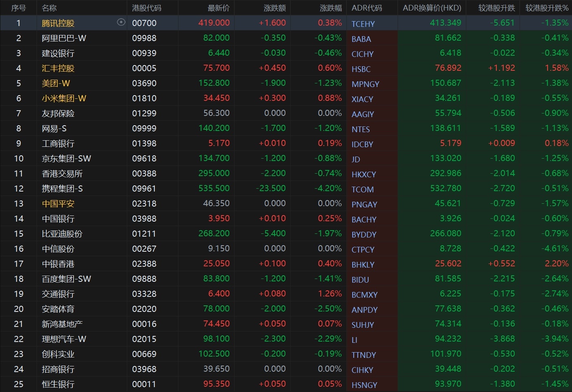Select the HSBC ADR code
Viewport: 572px width, 392px height.
point(361,69)
